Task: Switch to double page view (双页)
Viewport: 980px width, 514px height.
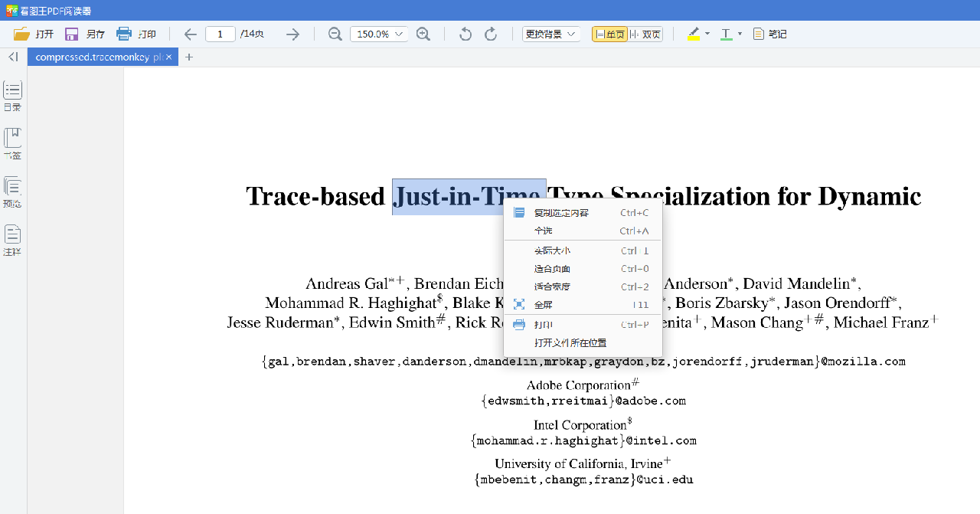Action: click(x=645, y=34)
